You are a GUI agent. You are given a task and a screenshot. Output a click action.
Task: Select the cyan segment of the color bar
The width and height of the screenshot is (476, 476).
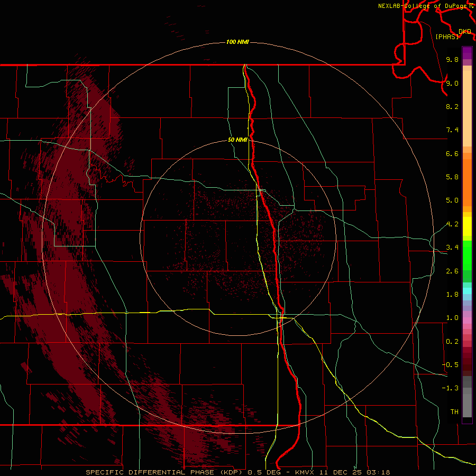coord(467,291)
